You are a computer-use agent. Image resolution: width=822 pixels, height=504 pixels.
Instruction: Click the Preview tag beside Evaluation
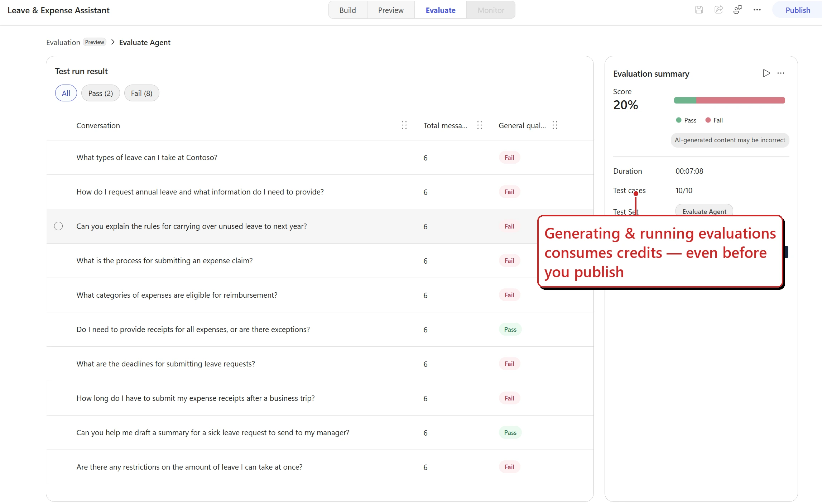pos(95,42)
